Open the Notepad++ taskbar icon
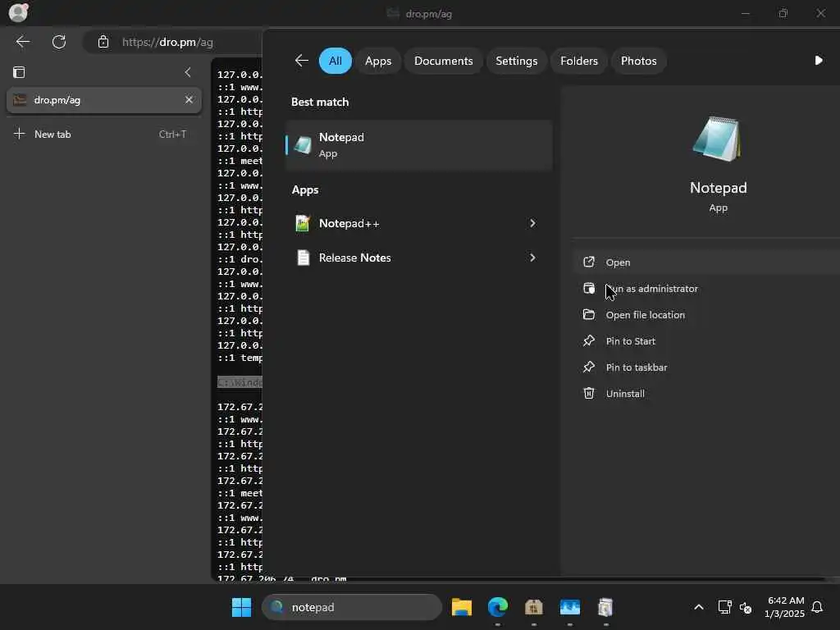840x630 pixels. coord(605,608)
